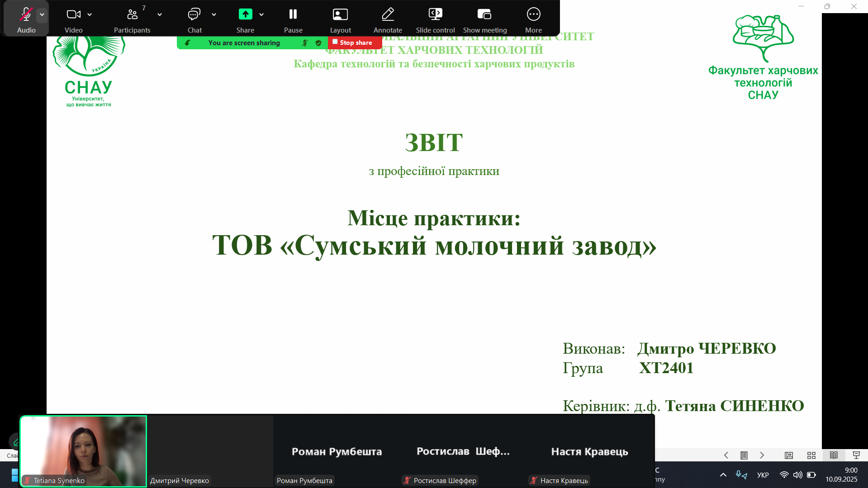Check the battery tray icon
Image resolution: width=868 pixels, height=488 pixels.
[x=811, y=475]
